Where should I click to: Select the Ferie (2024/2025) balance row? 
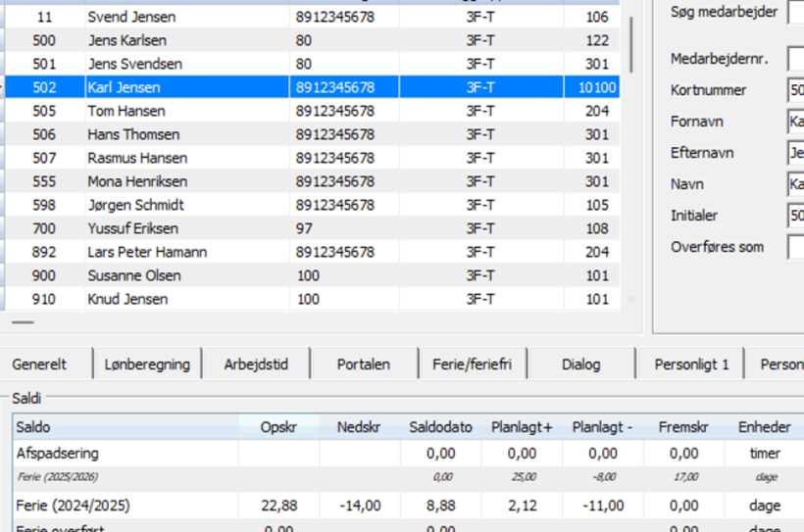[74, 506]
